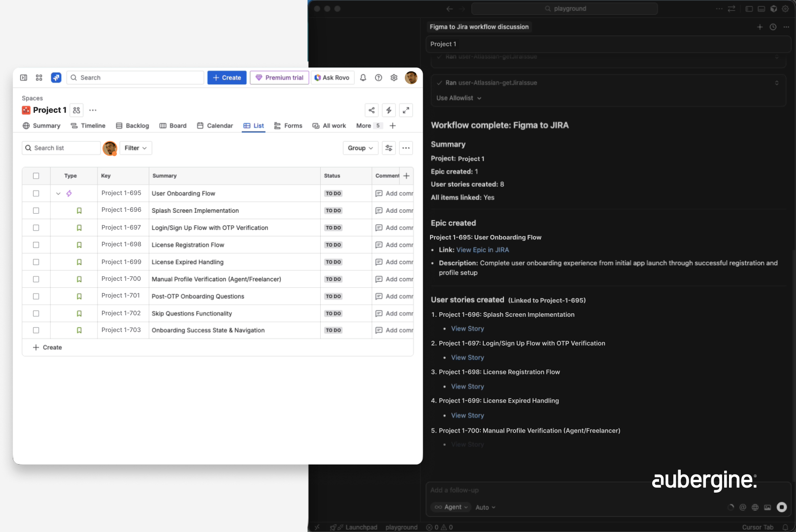
Task: Expand the list to full screen
Action: [x=406, y=110]
